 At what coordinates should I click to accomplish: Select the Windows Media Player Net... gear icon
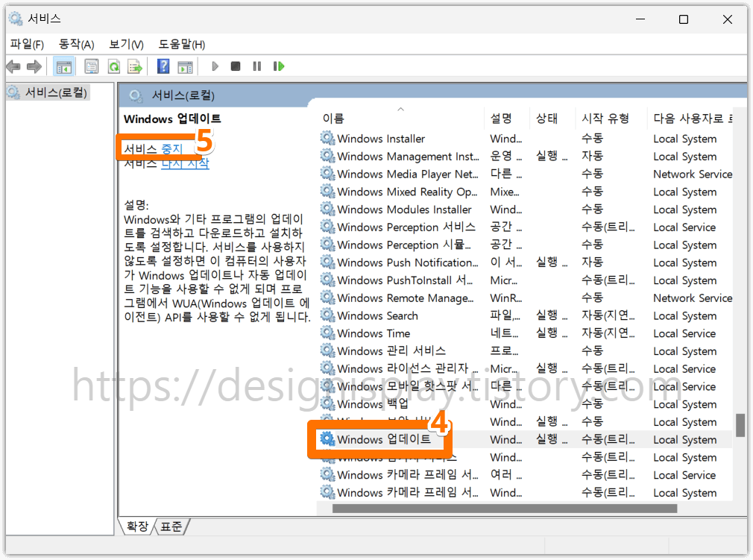pos(327,174)
